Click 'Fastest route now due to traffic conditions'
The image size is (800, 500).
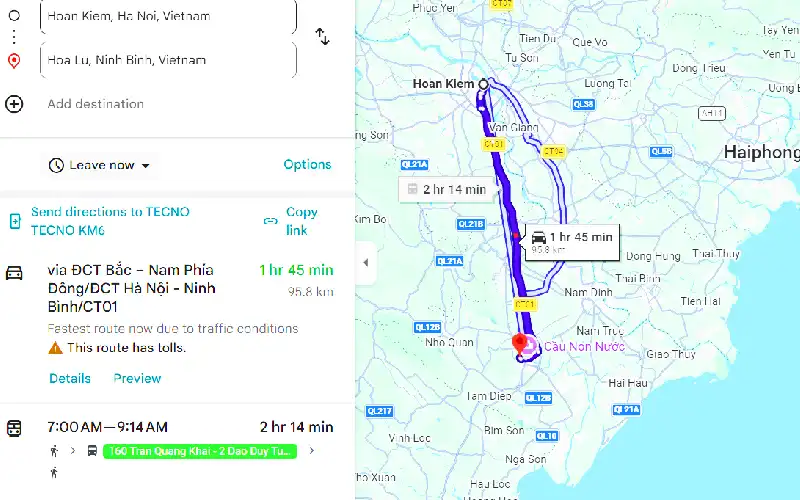173,329
